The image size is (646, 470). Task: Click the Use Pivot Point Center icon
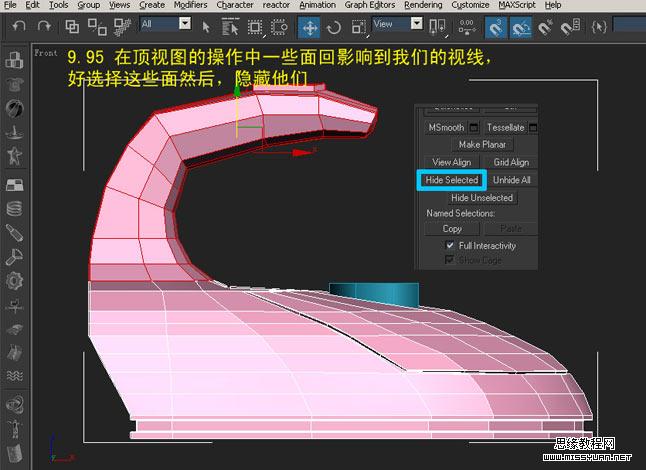pos(437,27)
